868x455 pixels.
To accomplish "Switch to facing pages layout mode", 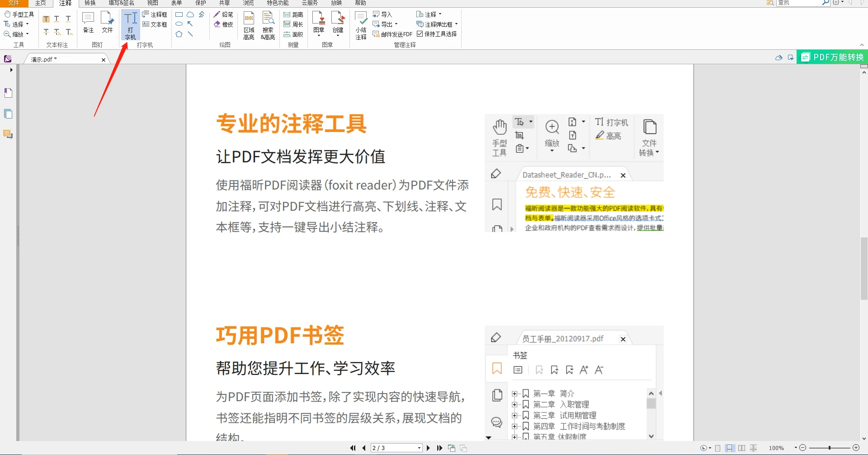I will pyautogui.click(x=742, y=448).
